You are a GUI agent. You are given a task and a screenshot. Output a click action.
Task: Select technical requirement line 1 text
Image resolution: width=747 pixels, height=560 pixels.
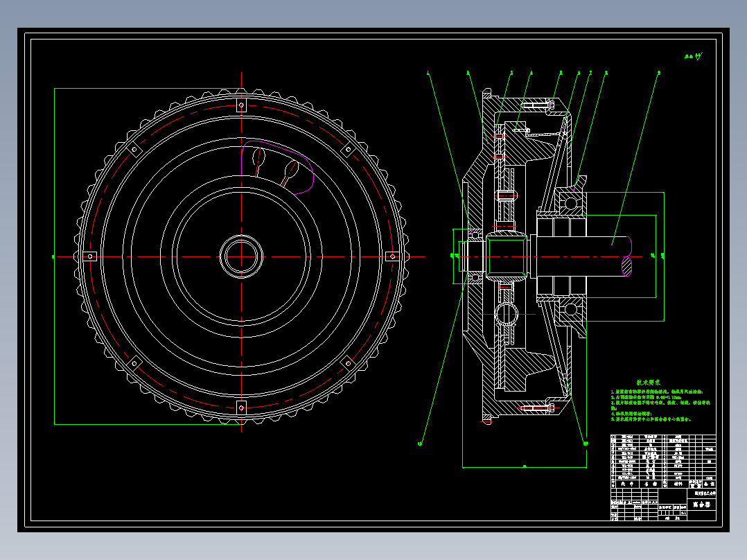click(657, 392)
